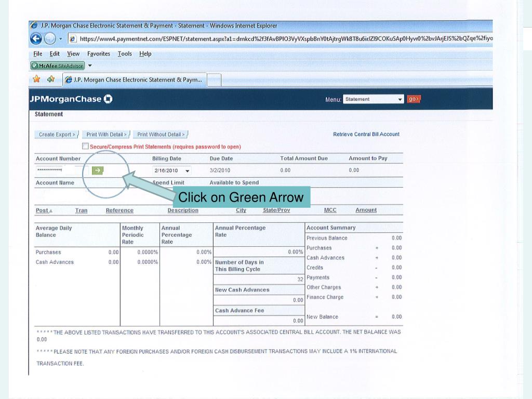Click the page icon in the address bar
532x399 pixels.
73,39
